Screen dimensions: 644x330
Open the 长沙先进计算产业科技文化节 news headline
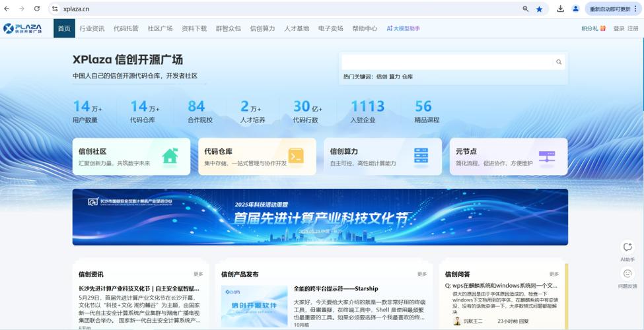tap(139, 288)
